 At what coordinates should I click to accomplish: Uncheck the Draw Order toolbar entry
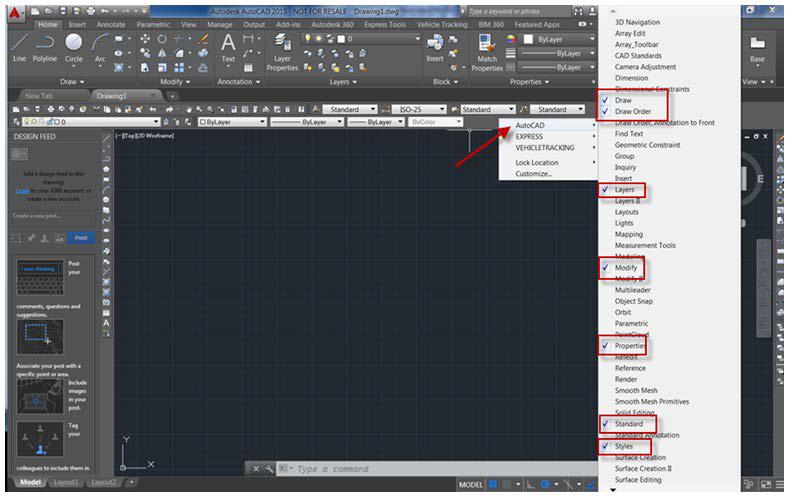633,111
